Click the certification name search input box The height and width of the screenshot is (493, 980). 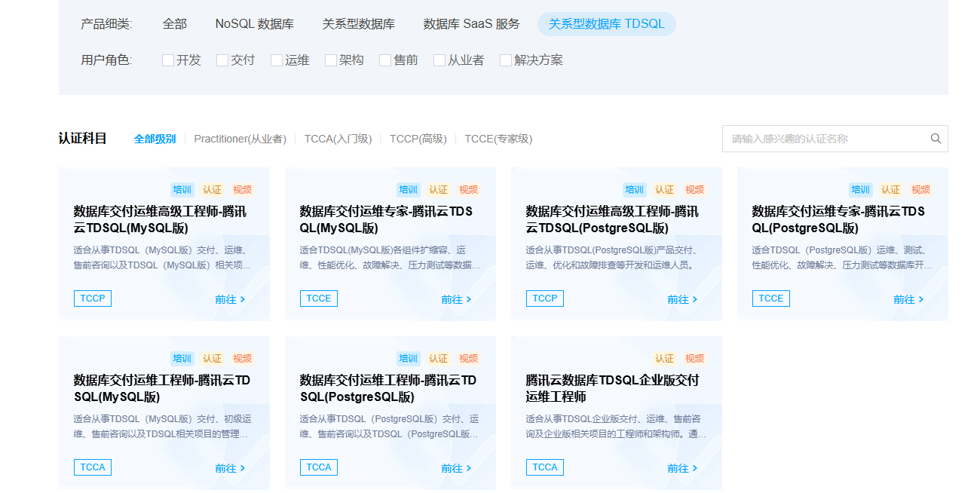pyautogui.click(x=822, y=138)
